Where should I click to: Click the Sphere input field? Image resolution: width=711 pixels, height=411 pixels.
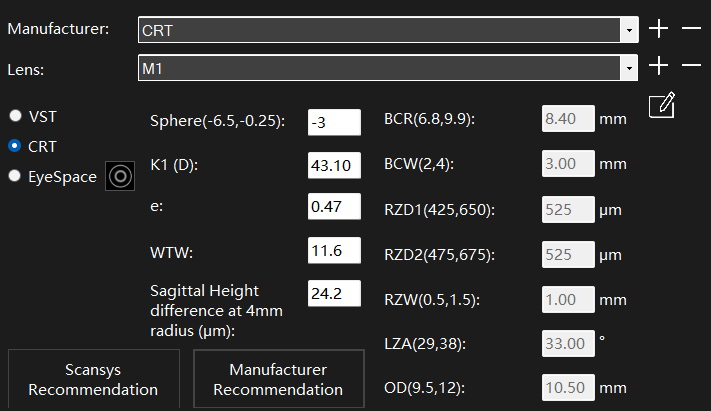[333, 122]
